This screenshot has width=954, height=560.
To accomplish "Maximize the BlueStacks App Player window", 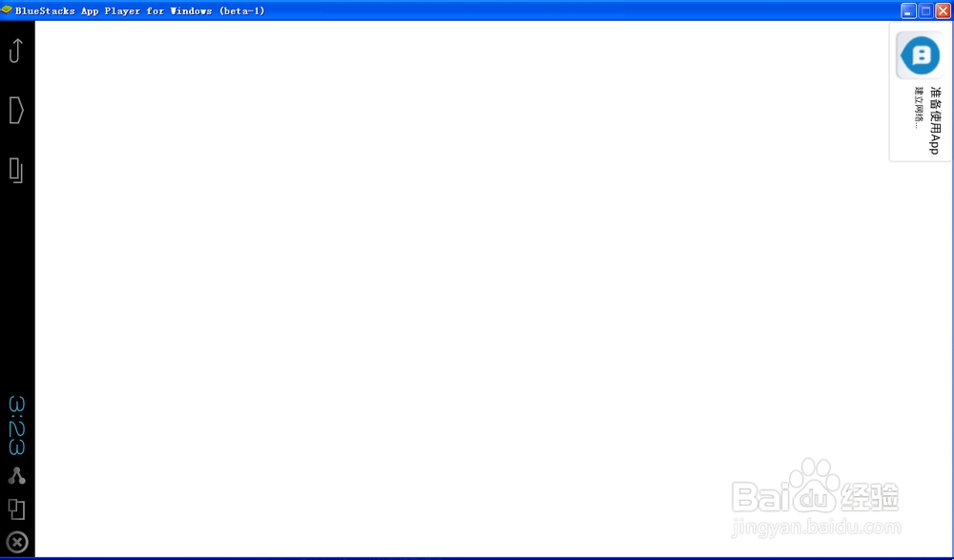I will 926,10.
